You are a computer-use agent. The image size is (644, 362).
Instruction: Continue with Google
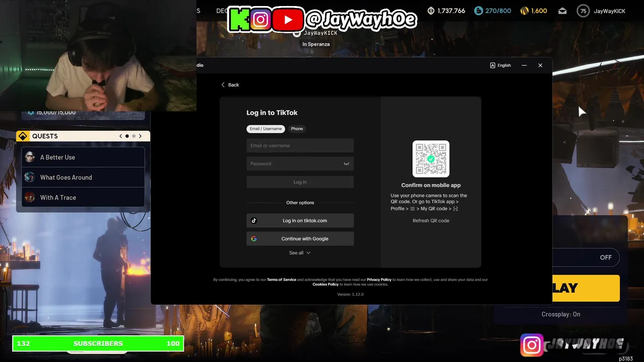click(300, 239)
